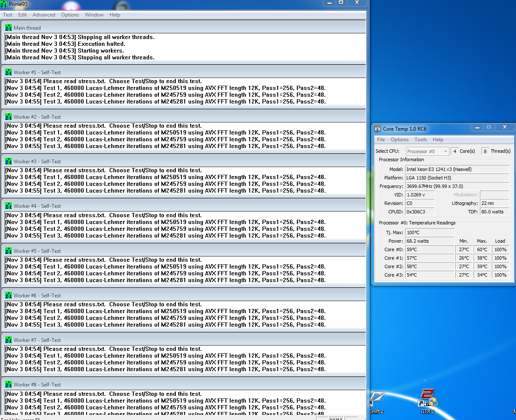Click the Revision value C0
The width and height of the screenshot is (516, 420).
(x=420, y=203)
